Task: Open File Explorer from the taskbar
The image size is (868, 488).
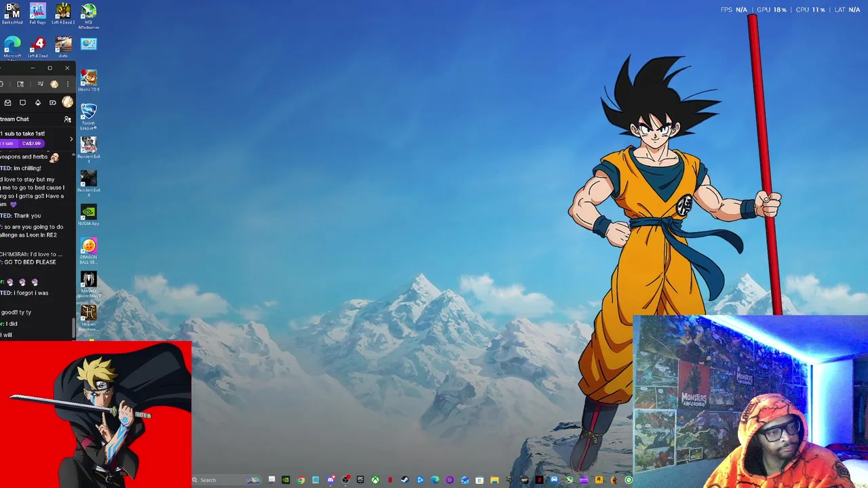Action: (x=494, y=480)
